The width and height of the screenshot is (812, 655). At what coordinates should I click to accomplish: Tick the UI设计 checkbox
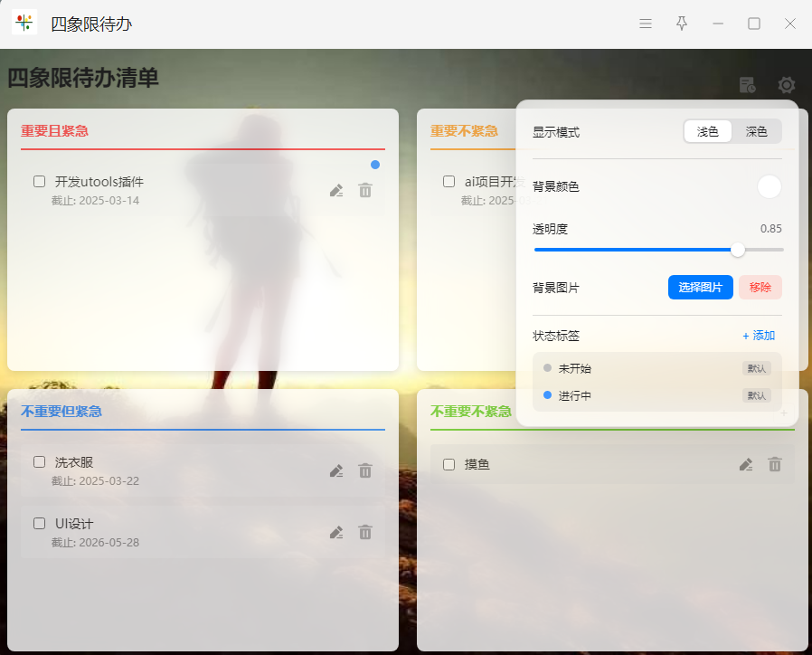click(x=40, y=524)
